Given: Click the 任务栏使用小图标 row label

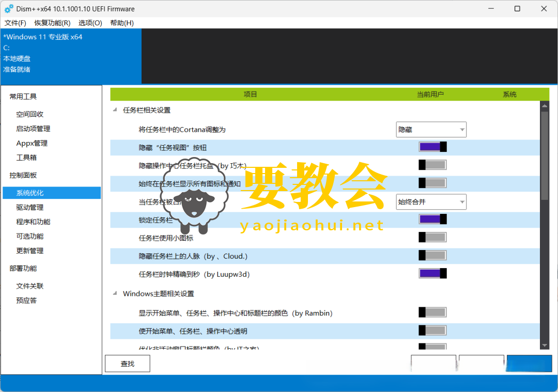Looking at the screenshot, I should tap(166, 238).
